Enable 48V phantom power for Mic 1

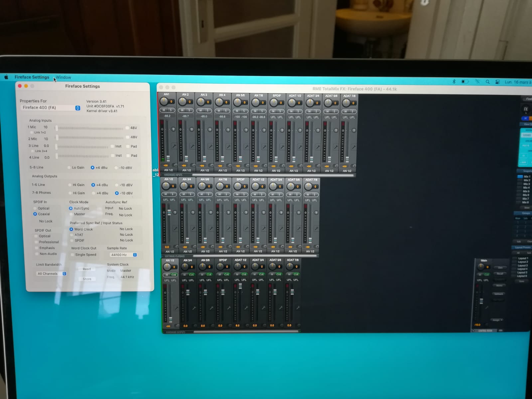coord(128,127)
